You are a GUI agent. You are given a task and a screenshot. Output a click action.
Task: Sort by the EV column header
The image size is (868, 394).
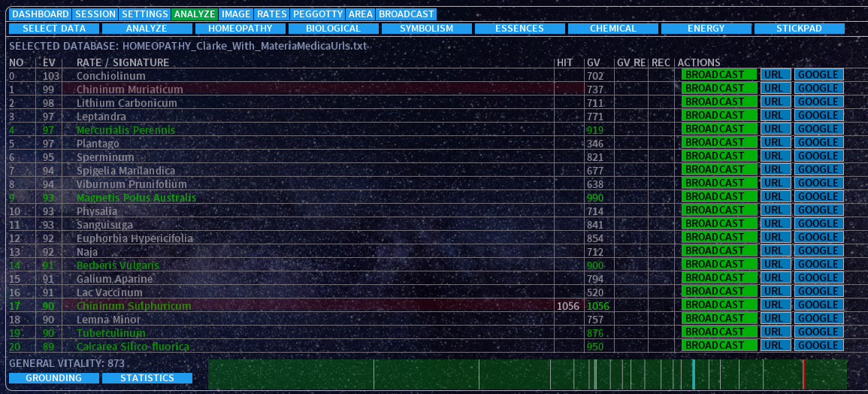click(49, 62)
